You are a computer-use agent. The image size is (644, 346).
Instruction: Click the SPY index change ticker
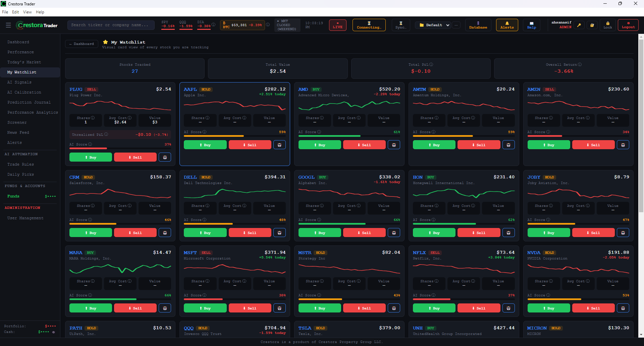point(168,24)
